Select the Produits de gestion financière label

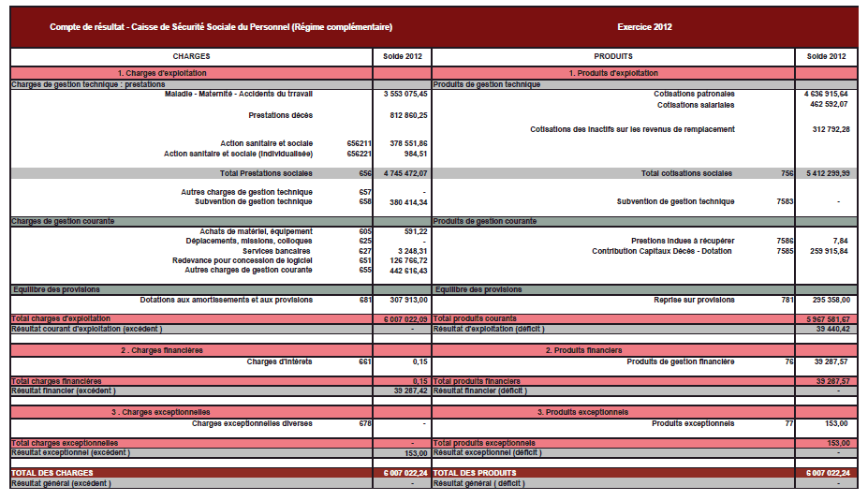tap(680, 361)
